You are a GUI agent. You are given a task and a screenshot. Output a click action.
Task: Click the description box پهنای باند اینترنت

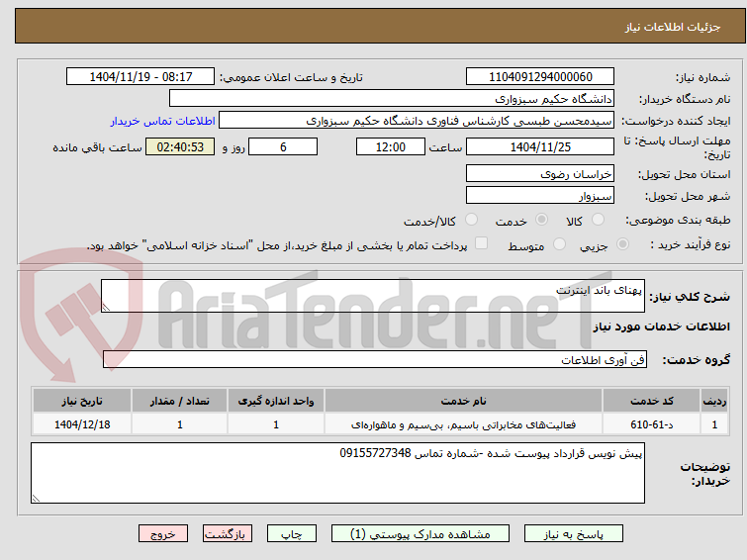coord(373,296)
